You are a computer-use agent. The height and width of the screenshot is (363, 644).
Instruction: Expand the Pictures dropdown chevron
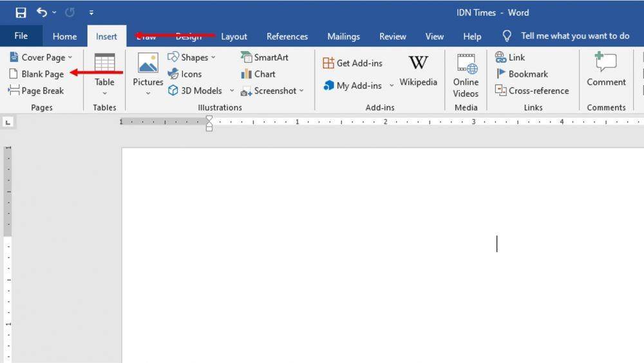coord(148,93)
